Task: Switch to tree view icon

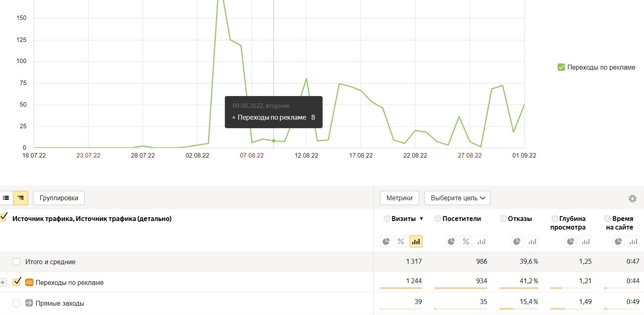Action: click(20, 198)
